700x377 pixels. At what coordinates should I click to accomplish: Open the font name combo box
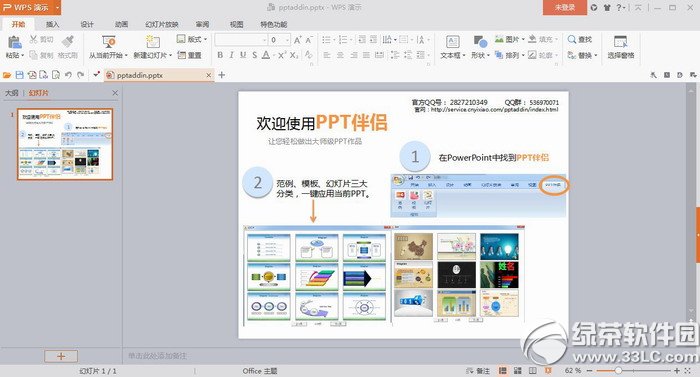point(241,40)
